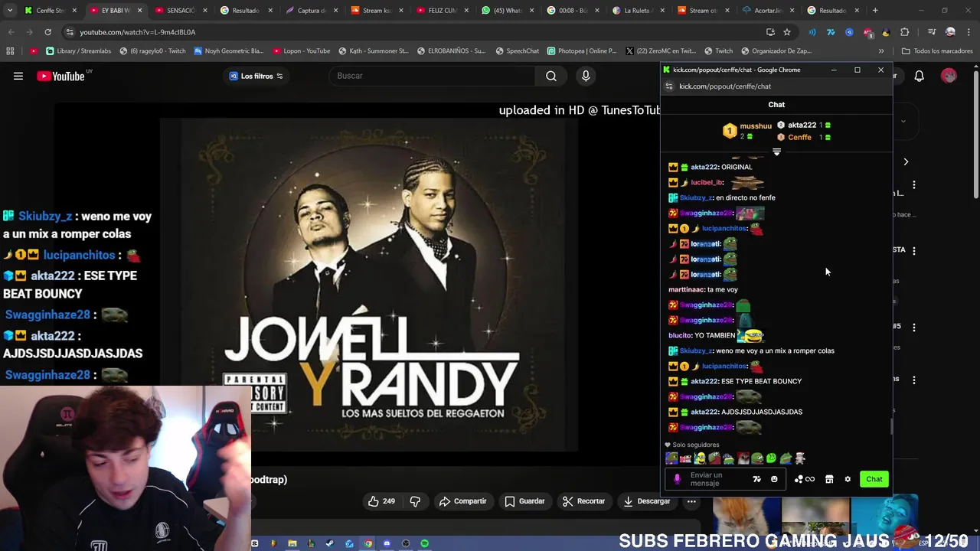Click the YouTube Buscar search field

(433, 76)
